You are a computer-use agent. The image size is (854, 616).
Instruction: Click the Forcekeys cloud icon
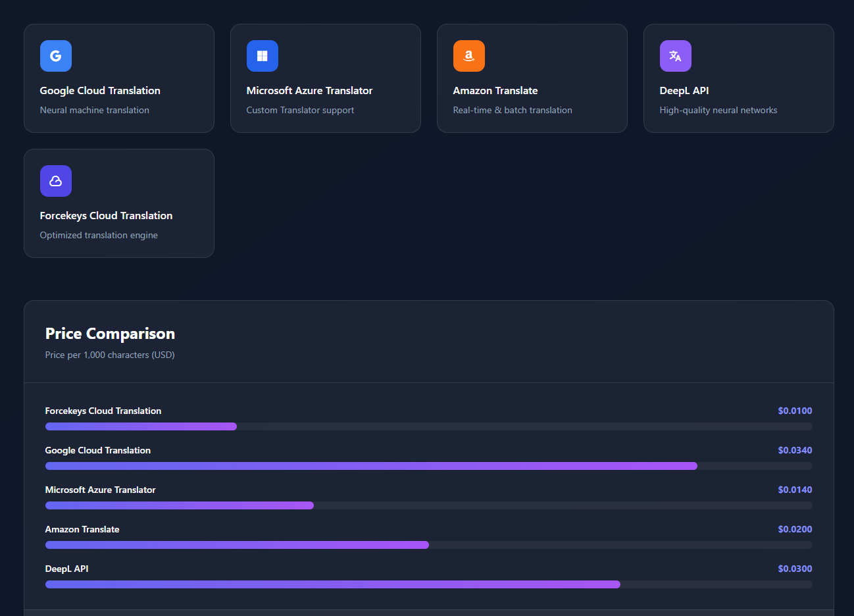(56, 181)
